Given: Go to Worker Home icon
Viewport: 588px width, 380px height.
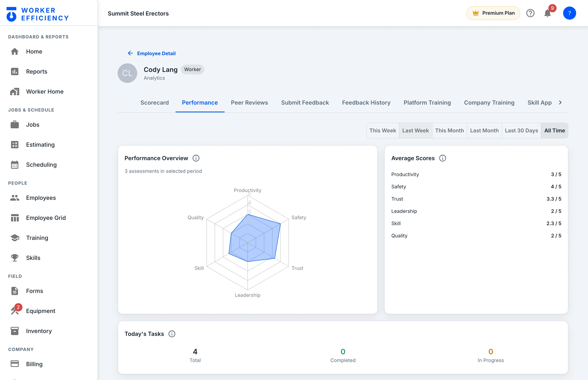Looking at the screenshot, I should click(x=14, y=91).
